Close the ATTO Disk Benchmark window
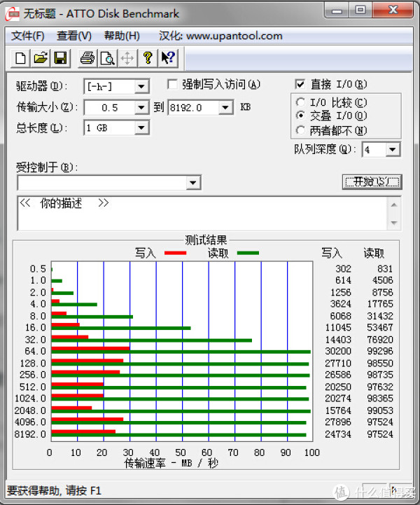Image resolution: width=420 pixels, height=505 pixels. pyautogui.click(x=393, y=10)
